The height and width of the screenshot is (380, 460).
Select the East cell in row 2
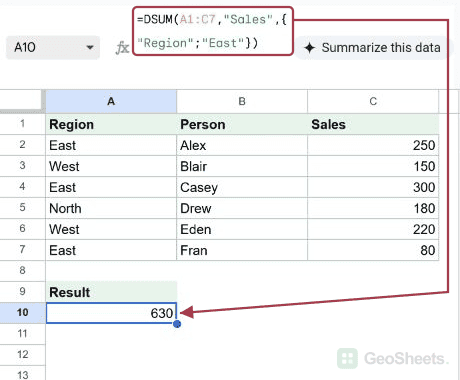111,145
